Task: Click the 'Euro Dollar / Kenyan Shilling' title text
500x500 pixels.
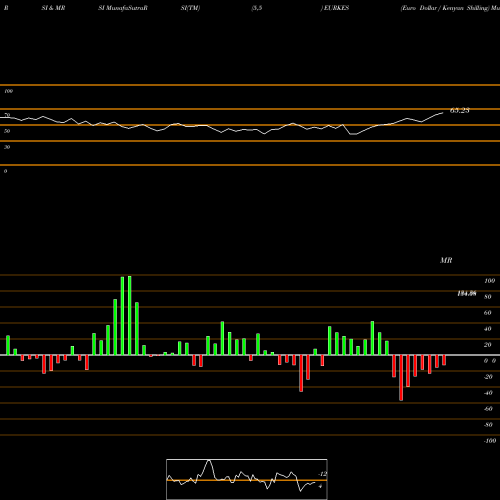Action: (445, 8)
